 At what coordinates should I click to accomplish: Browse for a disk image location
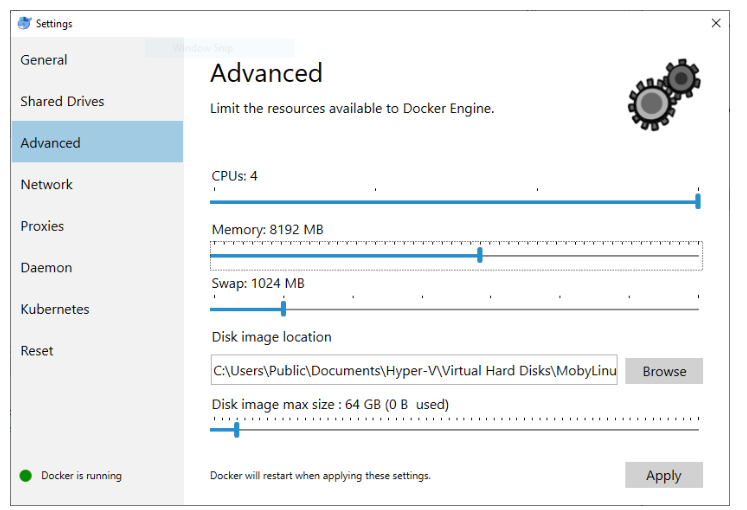pos(664,371)
